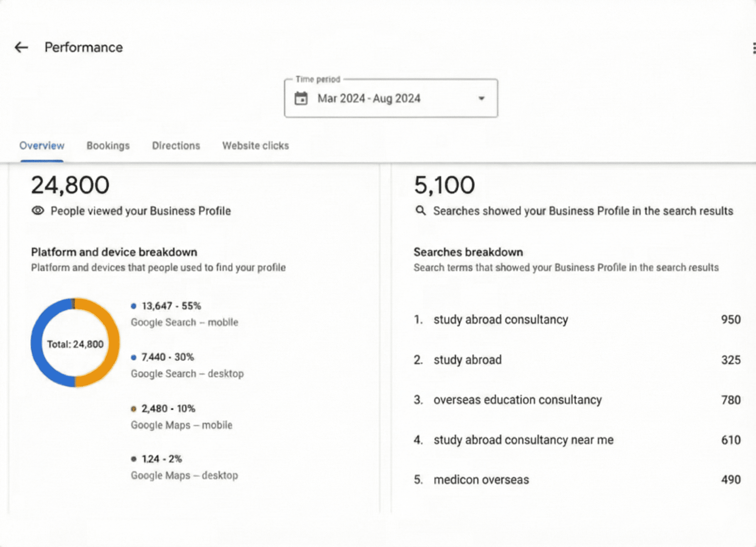This screenshot has height=547, width=756.
Task: Open the Directions tab
Action: coord(176,146)
